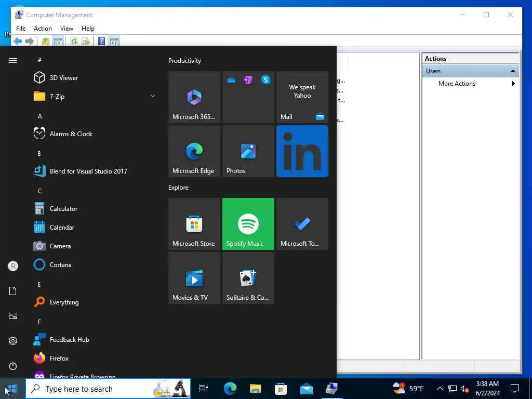Click the letter A group header
This screenshot has height=399, width=532.
click(x=39, y=116)
